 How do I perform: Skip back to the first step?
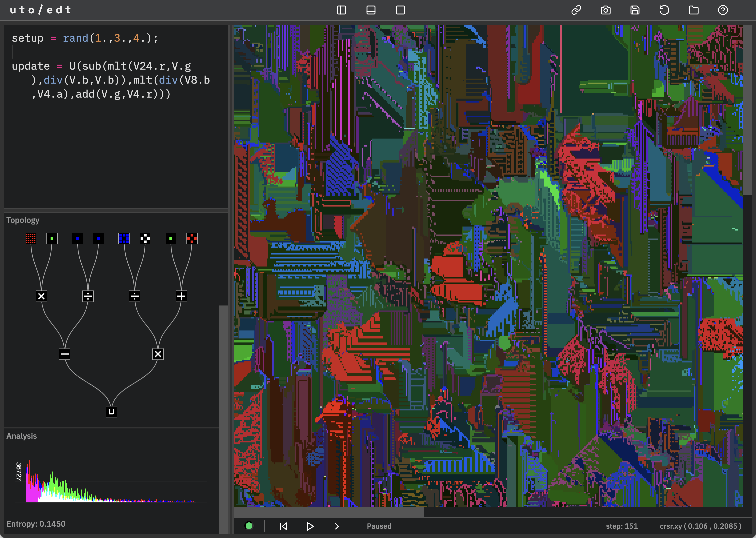(x=284, y=526)
